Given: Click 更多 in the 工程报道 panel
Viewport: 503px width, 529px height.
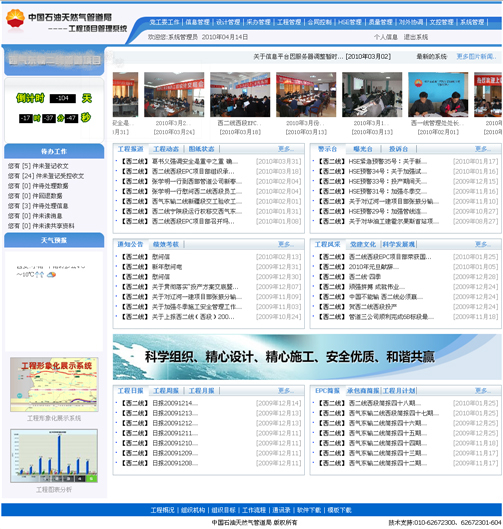Looking at the screenshot, I should click(285, 149).
